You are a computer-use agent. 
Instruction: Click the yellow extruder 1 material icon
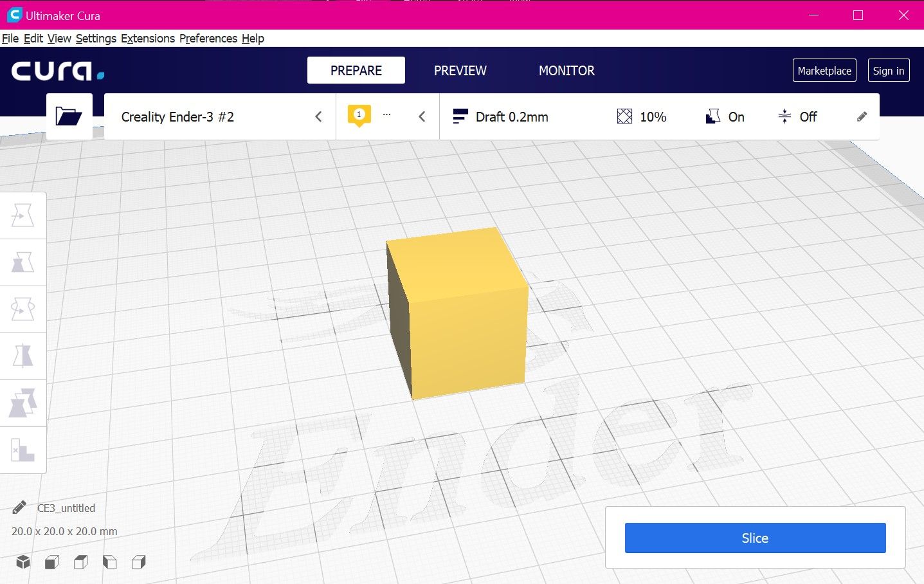point(359,116)
